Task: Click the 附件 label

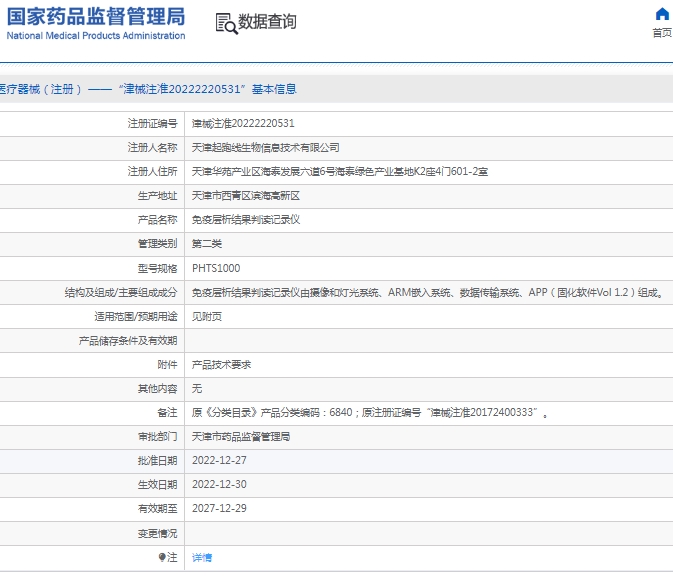Action: click(x=167, y=365)
